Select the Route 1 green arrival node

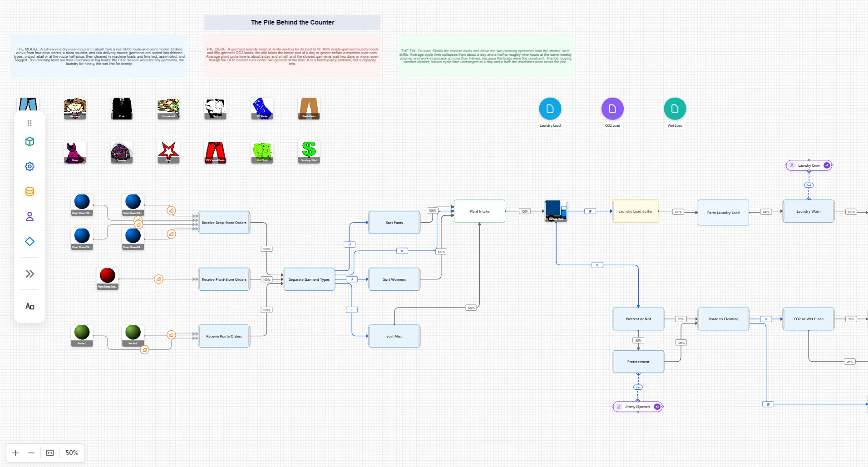point(82,336)
